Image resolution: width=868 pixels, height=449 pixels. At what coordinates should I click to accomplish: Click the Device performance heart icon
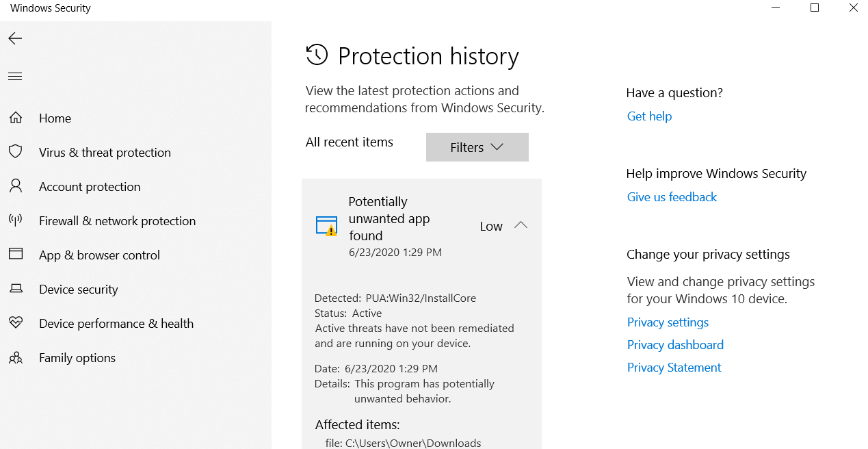click(x=15, y=323)
